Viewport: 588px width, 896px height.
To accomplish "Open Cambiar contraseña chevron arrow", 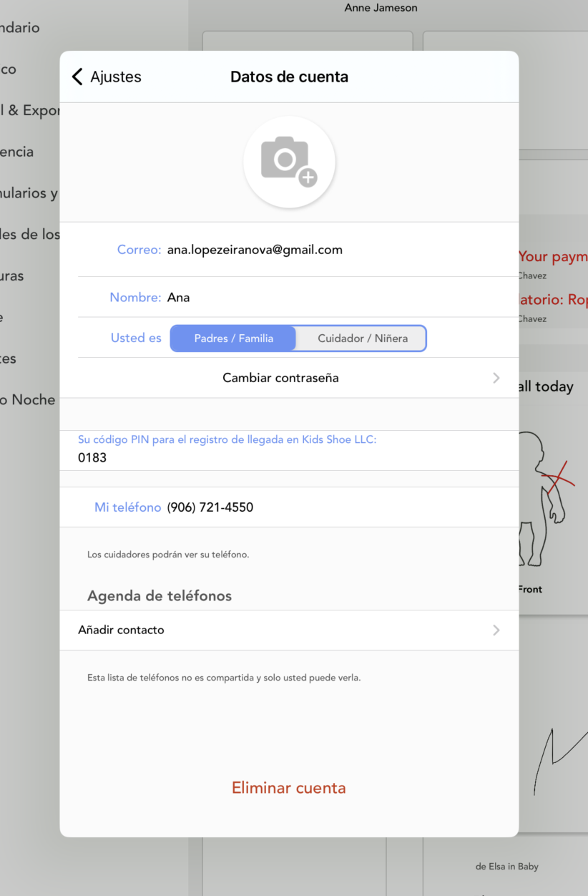I will pyautogui.click(x=496, y=378).
